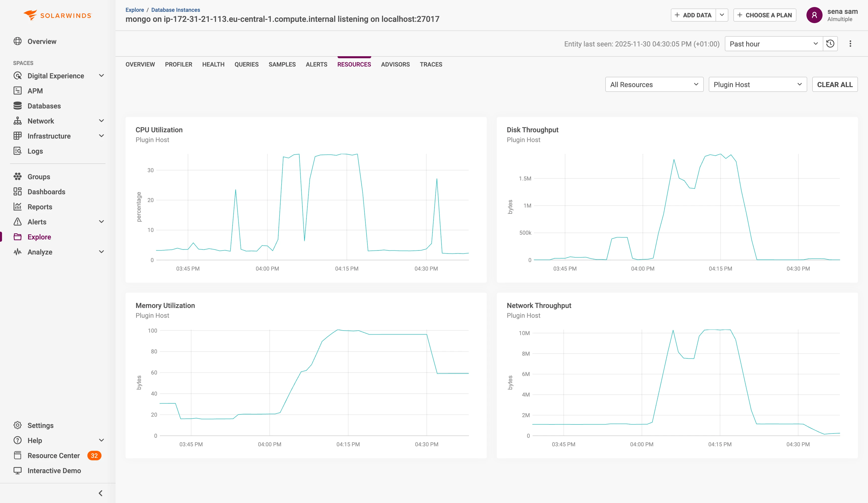Switch to the ADVISORS tab

pos(395,65)
